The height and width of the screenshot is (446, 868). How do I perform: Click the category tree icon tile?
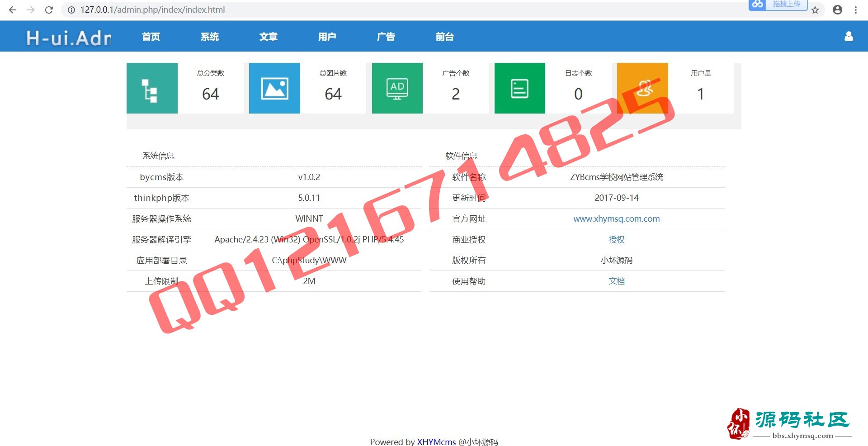click(x=152, y=88)
